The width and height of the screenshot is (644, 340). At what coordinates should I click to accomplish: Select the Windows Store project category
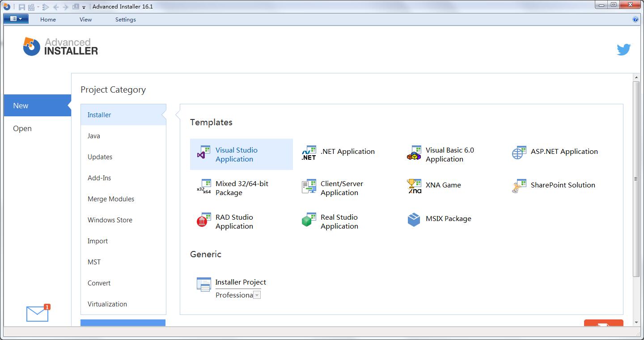click(123, 220)
